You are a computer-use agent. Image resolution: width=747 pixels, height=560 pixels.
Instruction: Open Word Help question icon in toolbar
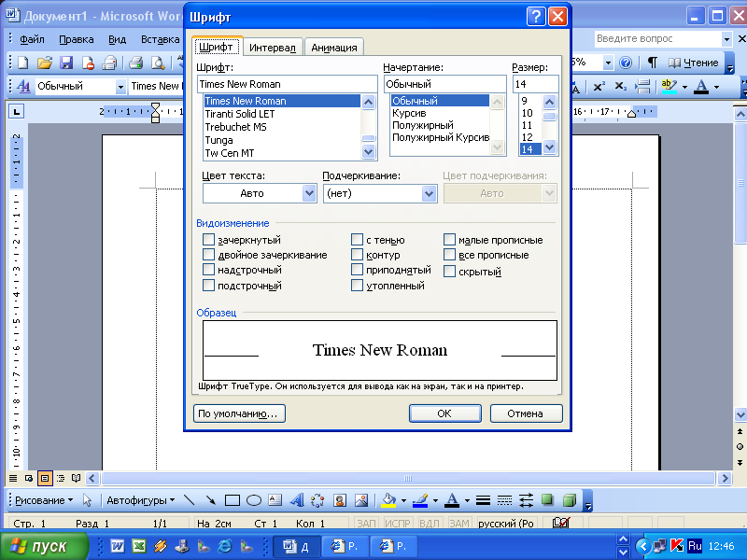[x=626, y=63]
